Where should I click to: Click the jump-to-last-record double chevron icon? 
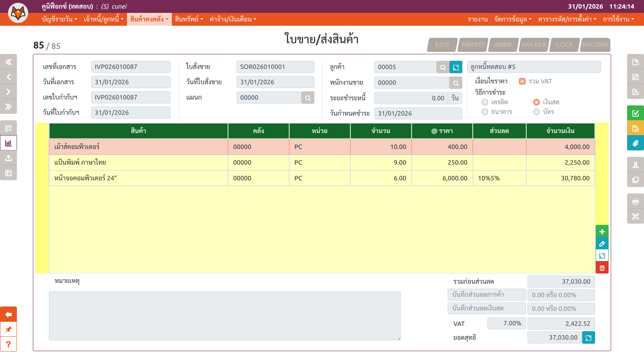[x=8, y=107]
